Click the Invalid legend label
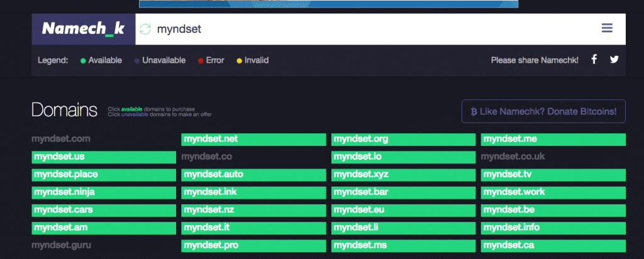Screen dimensions: 644x259 click(257, 60)
